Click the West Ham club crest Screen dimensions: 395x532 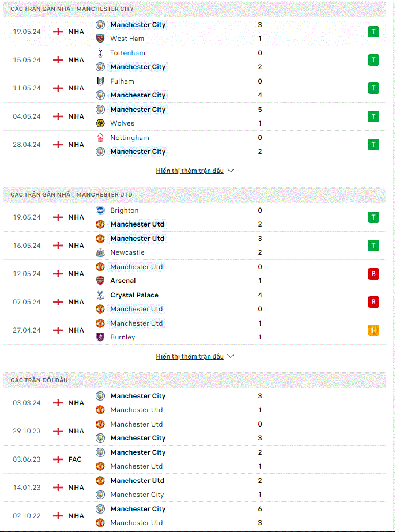[x=100, y=39]
